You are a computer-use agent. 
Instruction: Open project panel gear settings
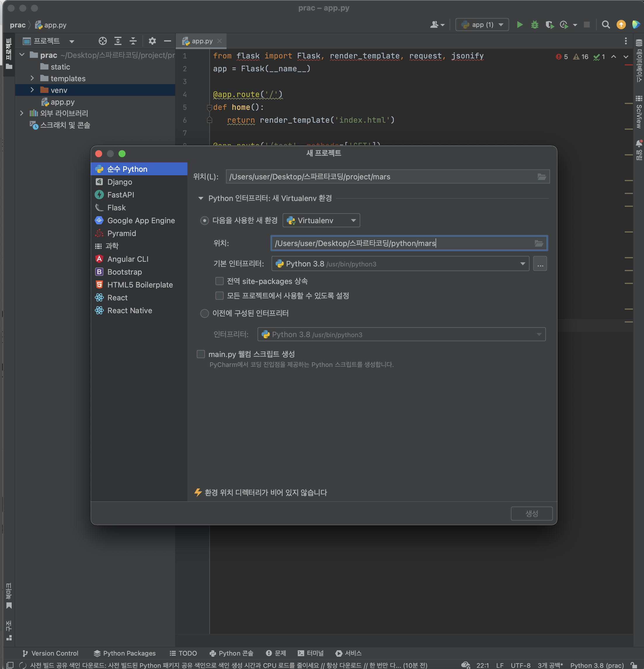pyautogui.click(x=152, y=41)
